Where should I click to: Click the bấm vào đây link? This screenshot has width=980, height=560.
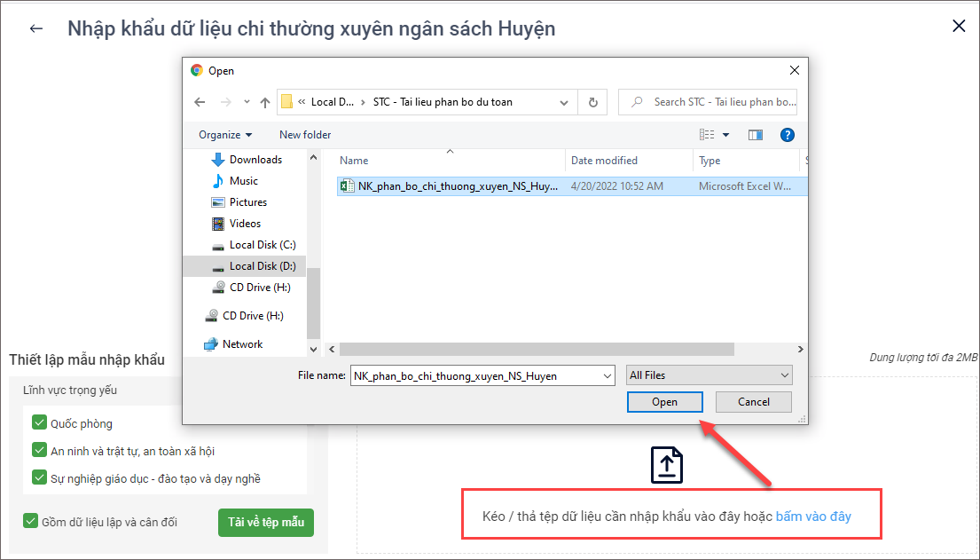(813, 517)
